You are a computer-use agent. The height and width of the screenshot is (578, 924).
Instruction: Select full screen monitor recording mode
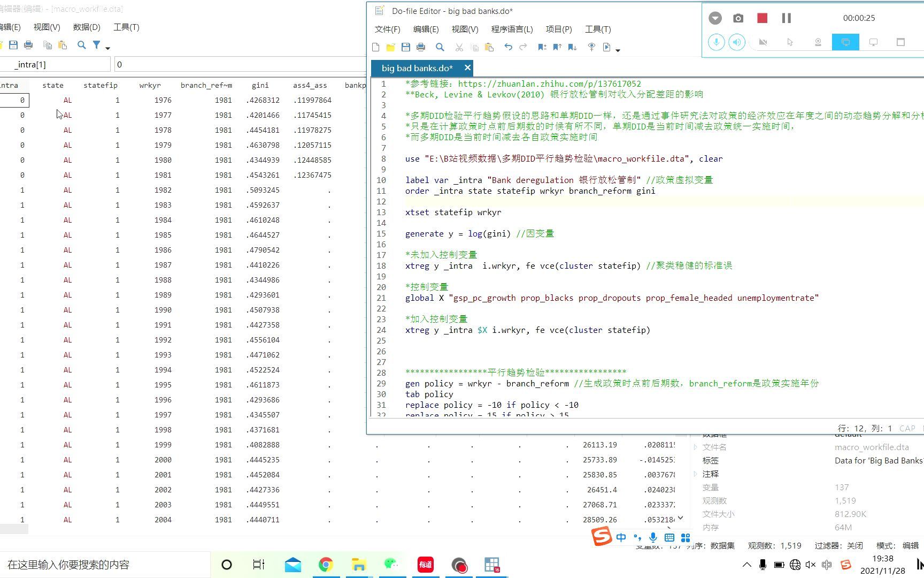click(873, 42)
